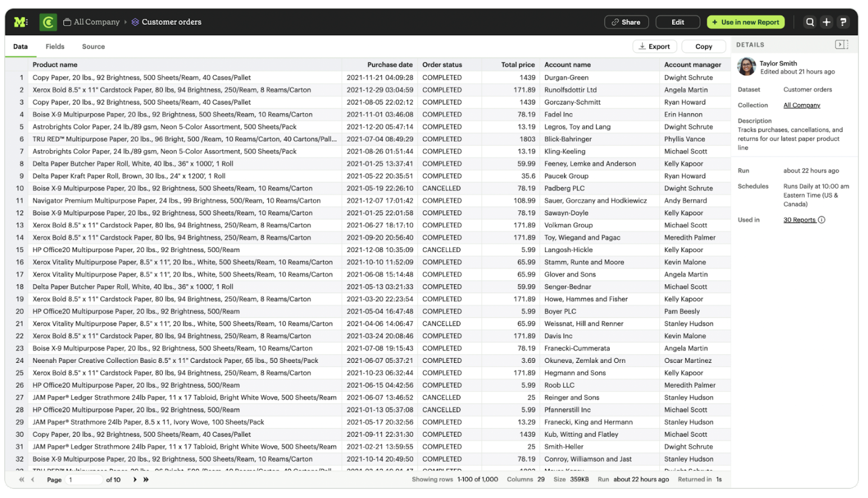
Task: Go to the previous page arrow
Action: coord(33,480)
